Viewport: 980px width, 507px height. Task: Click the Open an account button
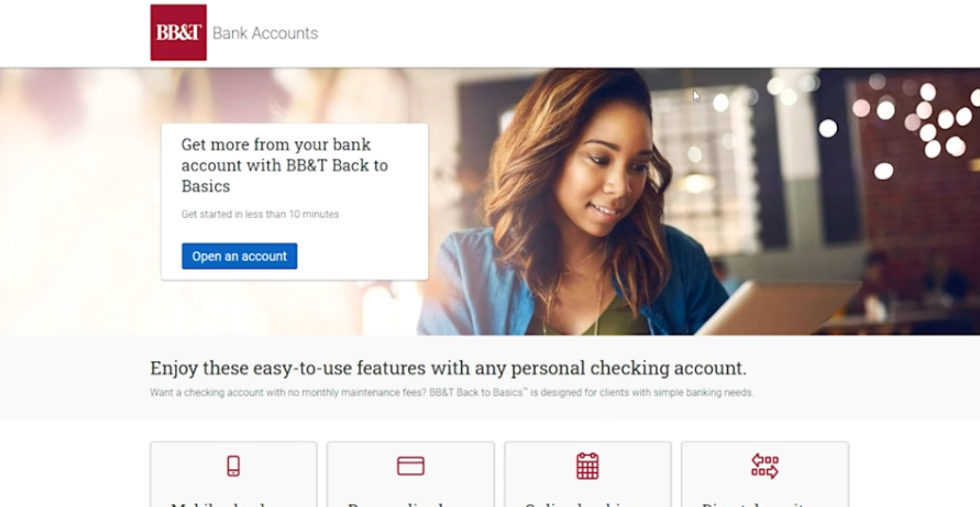coord(240,256)
